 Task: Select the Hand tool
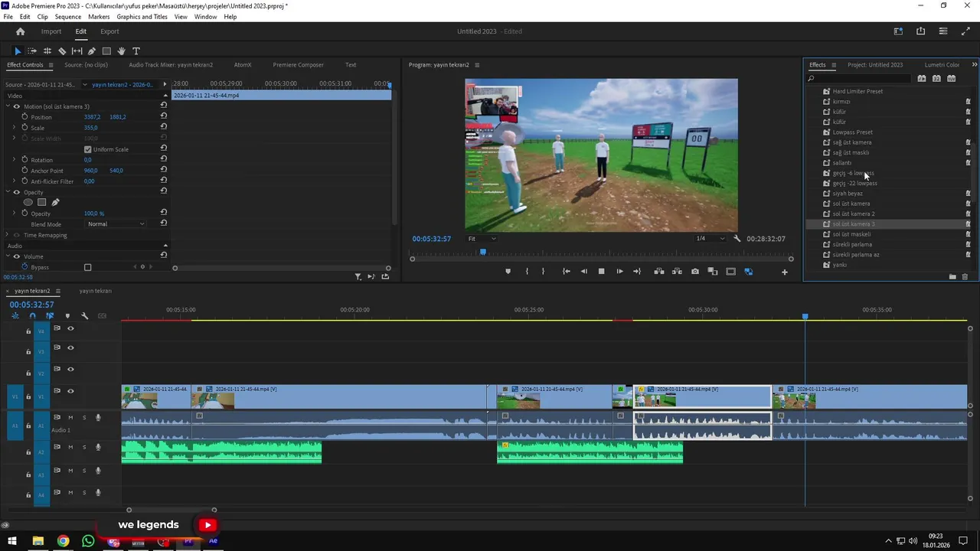121,51
